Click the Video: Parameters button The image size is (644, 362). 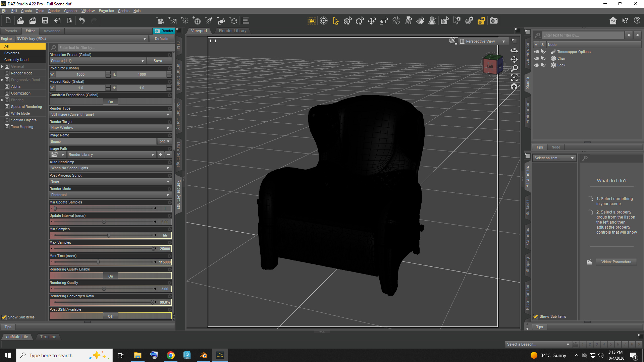pyautogui.click(x=616, y=262)
